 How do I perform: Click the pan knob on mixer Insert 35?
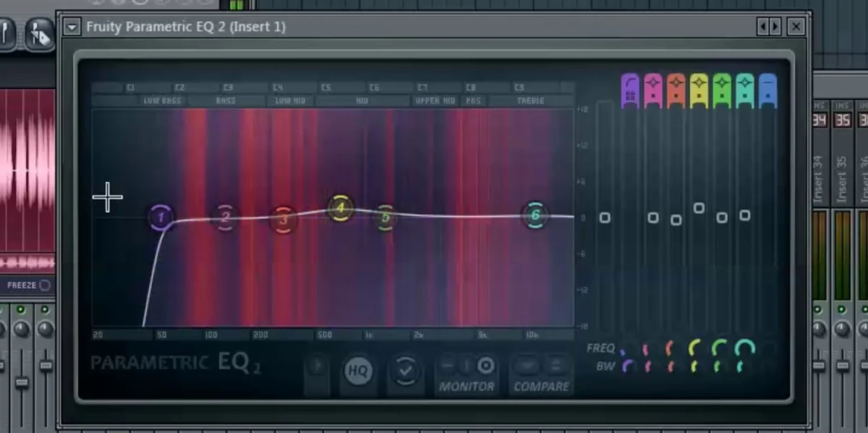842,329
